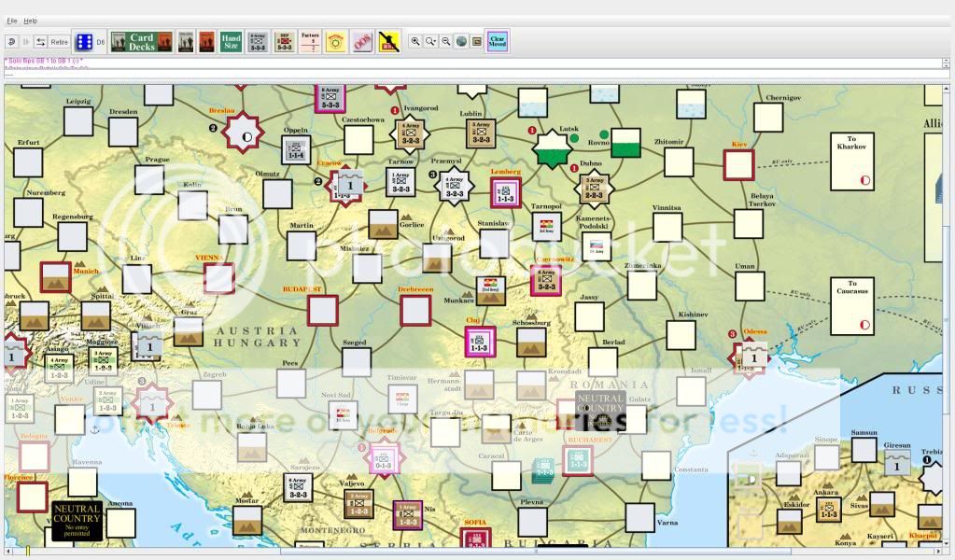Select the counter at Kamenets-Podolski

[x=597, y=247]
